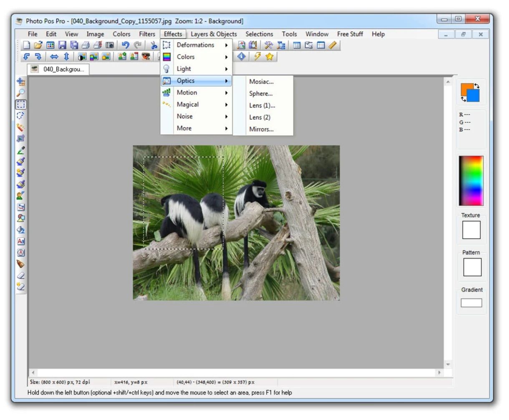The height and width of the screenshot is (420, 509).
Task: Select the Freehand selection tool
Action: (x=20, y=116)
